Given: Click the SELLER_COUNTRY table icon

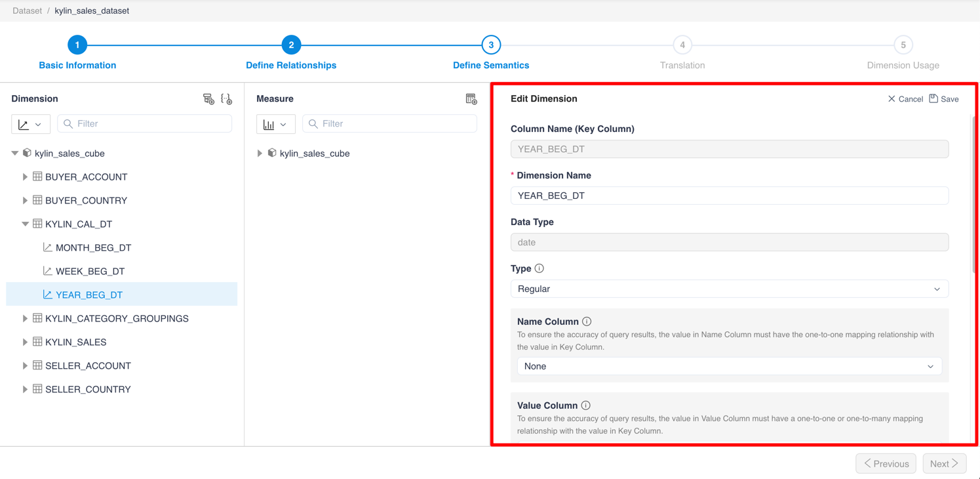Looking at the screenshot, I should [x=37, y=389].
